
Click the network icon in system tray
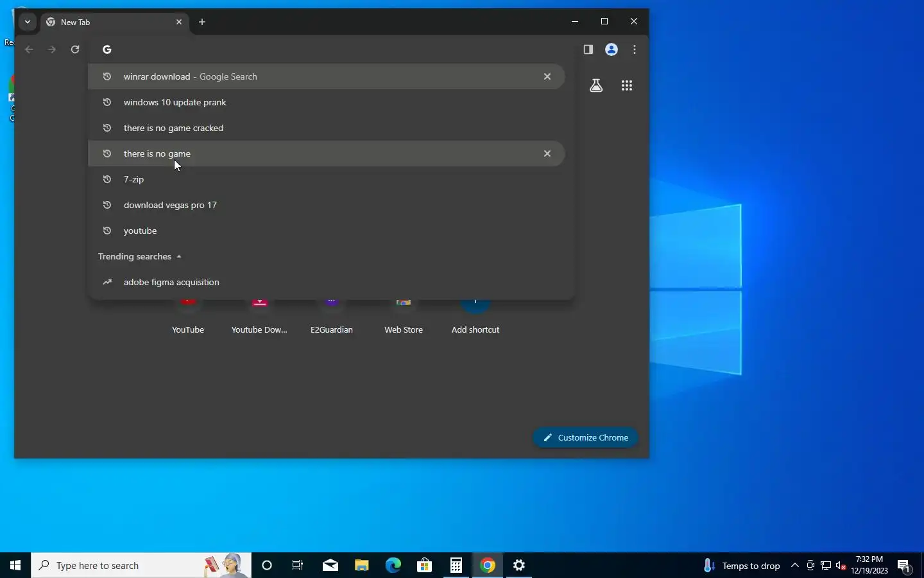pyautogui.click(x=826, y=565)
